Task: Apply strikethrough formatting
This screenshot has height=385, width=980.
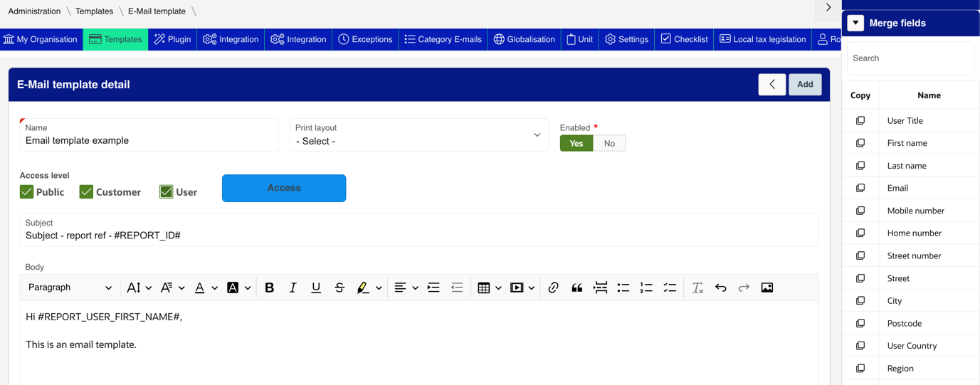Action: point(339,288)
